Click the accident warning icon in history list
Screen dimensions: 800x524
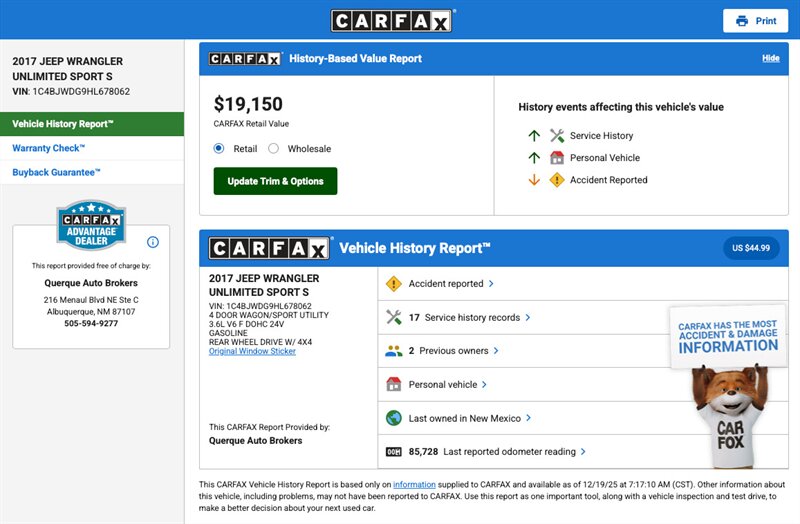[394, 284]
